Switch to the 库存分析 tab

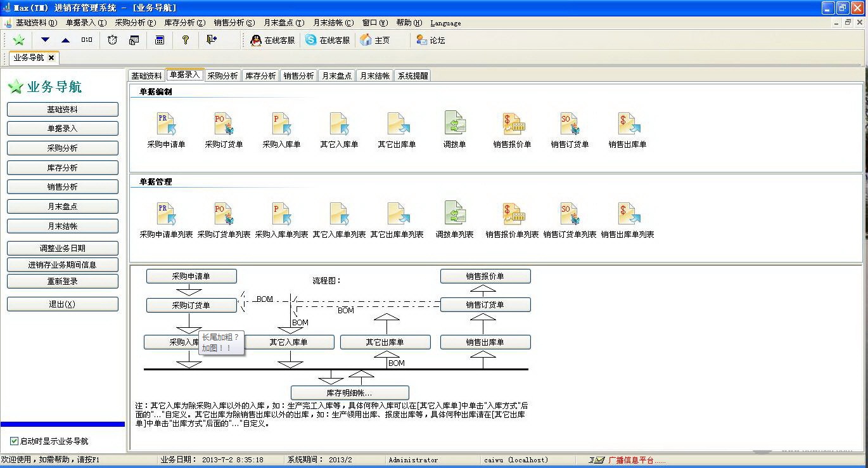pos(260,75)
